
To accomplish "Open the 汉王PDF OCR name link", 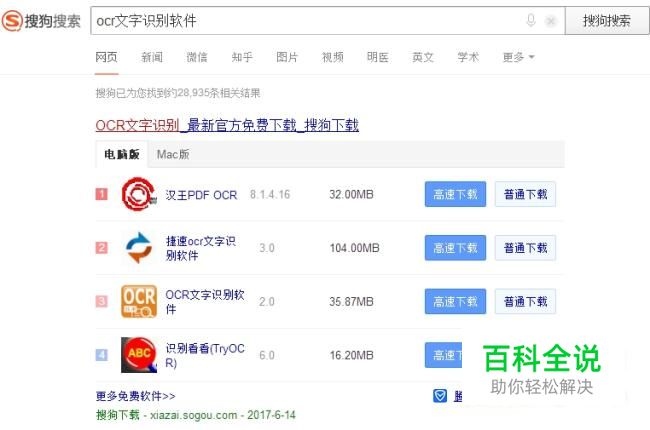I will click(x=201, y=195).
